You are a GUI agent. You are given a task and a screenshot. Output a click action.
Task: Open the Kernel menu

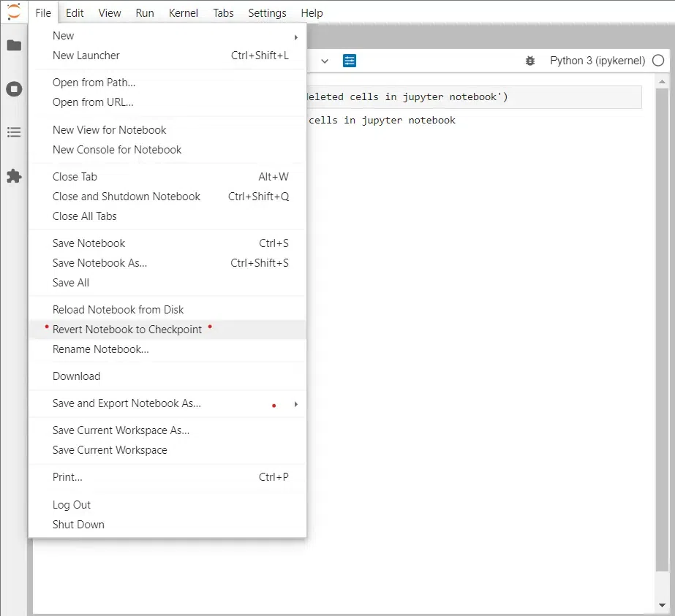183,13
